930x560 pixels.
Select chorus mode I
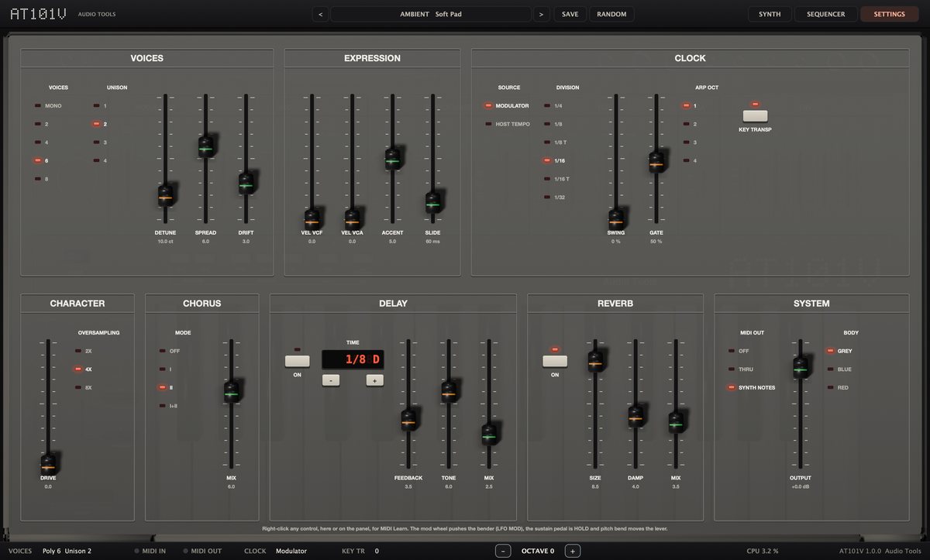[166, 369]
